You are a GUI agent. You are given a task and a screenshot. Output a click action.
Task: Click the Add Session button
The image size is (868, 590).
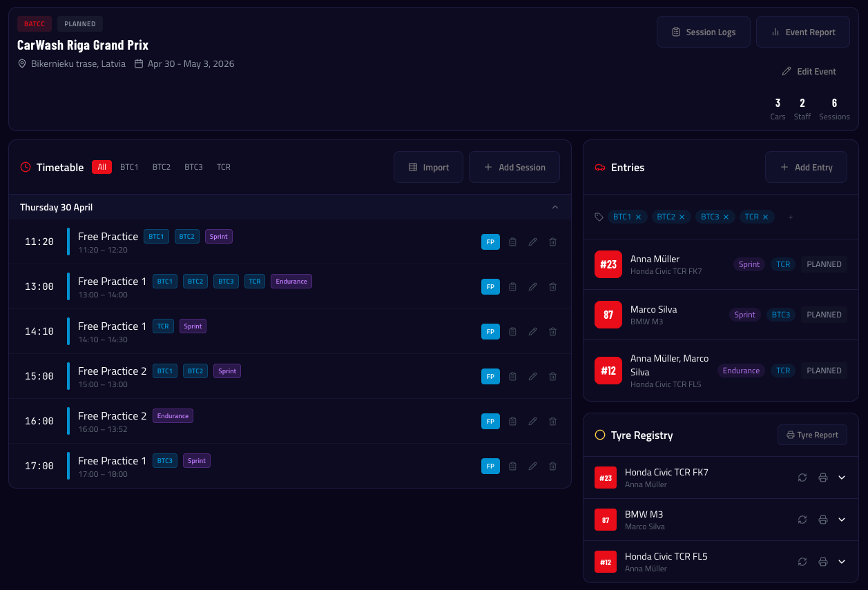514,167
